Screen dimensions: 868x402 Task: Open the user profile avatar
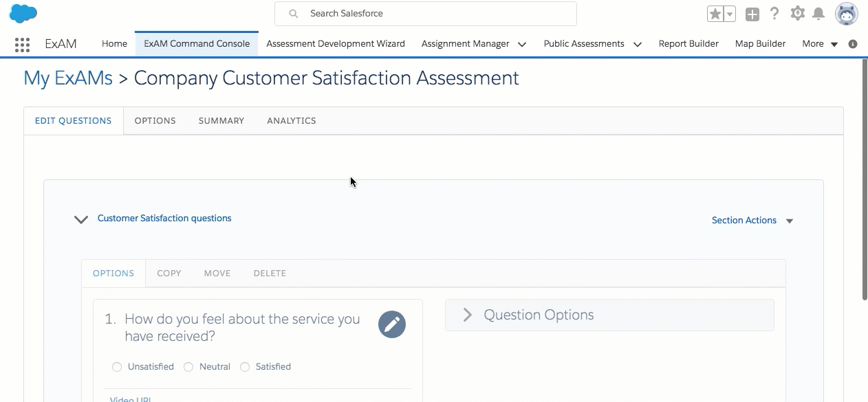[846, 13]
